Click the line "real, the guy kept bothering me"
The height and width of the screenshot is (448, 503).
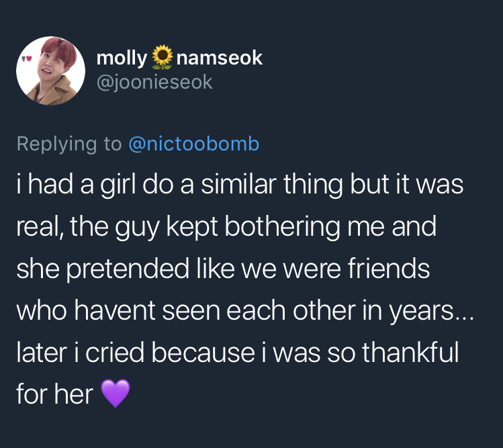tap(226, 226)
